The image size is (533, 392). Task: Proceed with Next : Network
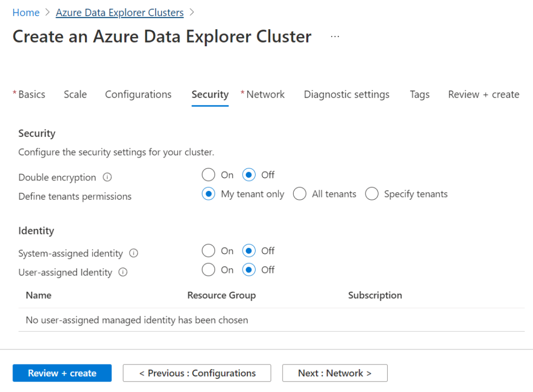click(335, 373)
